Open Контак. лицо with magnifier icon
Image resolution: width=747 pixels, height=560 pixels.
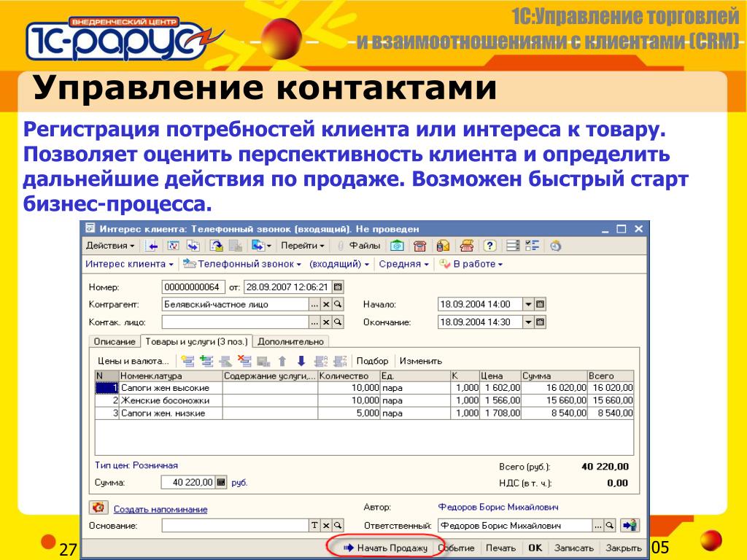[338, 322]
